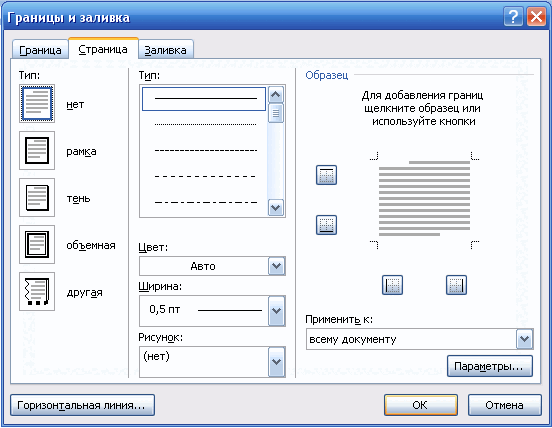This screenshot has height=428, width=552.
Task: Click the line style scrollbar thumb
Action: point(276,113)
